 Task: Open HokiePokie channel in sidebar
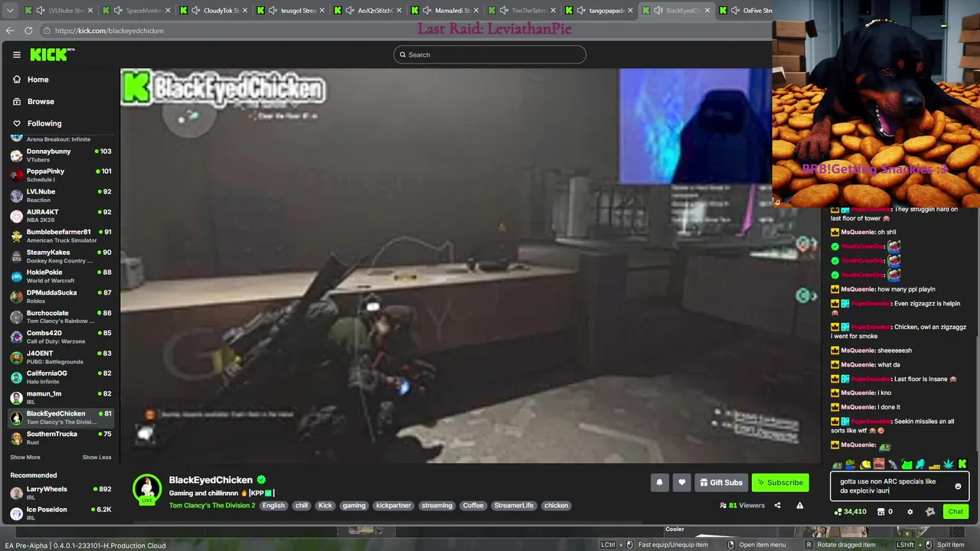point(60,276)
